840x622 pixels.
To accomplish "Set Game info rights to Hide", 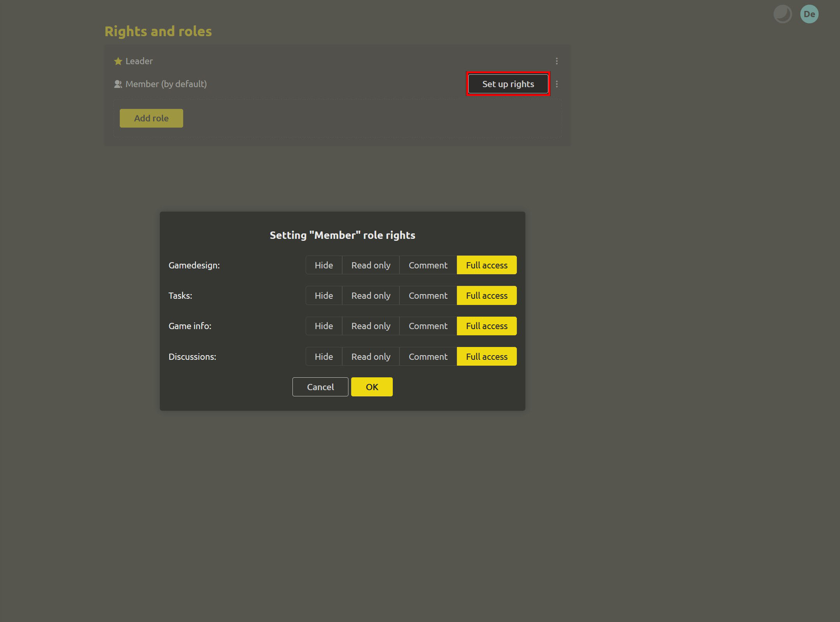I will pyautogui.click(x=324, y=326).
